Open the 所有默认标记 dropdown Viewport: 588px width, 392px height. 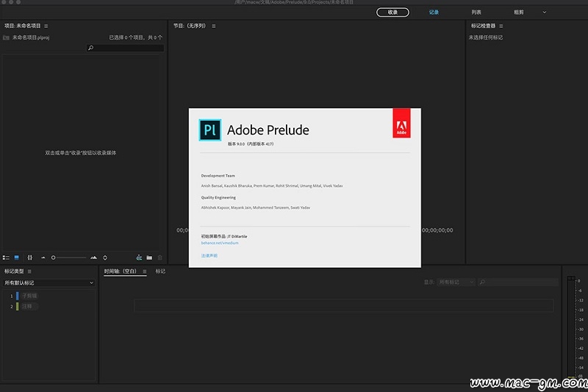click(49, 283)
